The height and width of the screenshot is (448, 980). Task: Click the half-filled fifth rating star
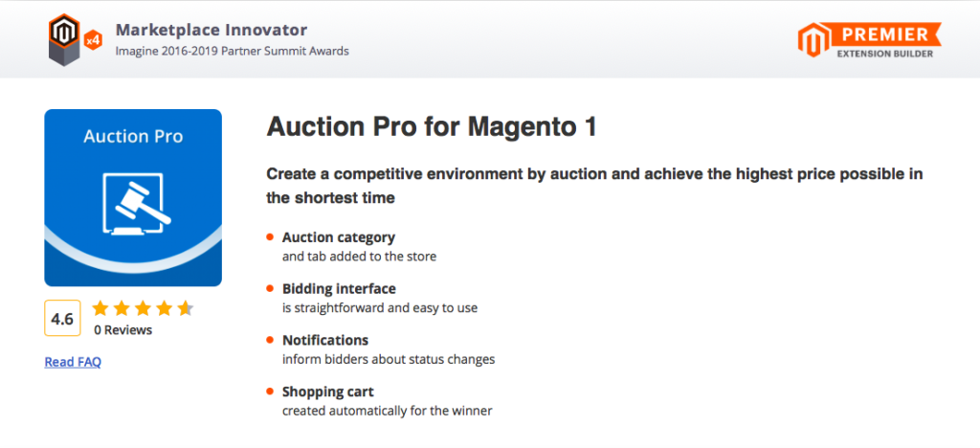click(x=185, y=308)
